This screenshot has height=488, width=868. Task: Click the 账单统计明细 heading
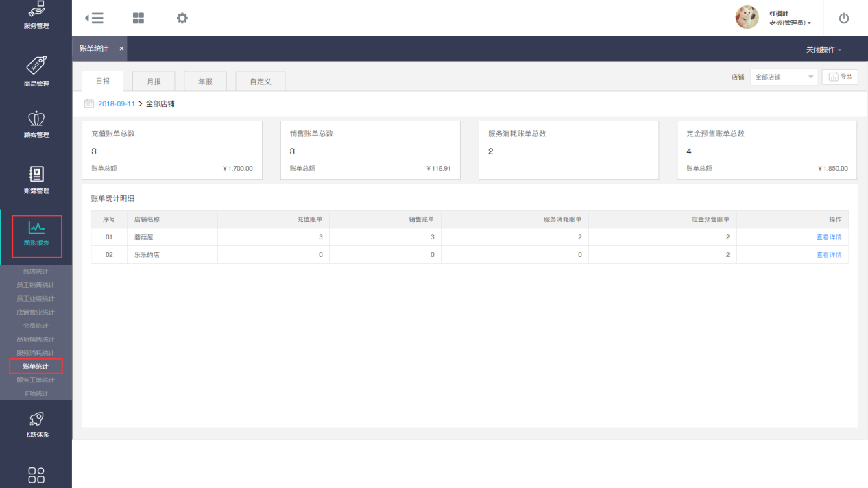click(x=112, y=199)
